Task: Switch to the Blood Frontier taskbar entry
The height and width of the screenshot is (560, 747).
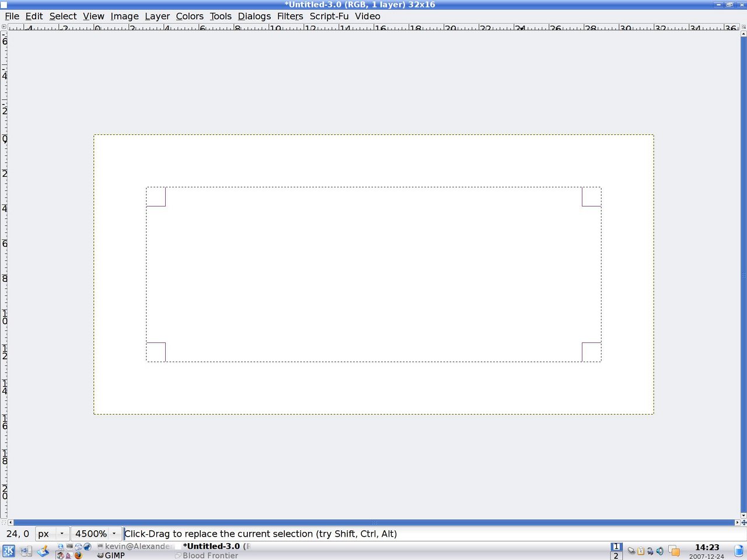Action: click(209, 555)
